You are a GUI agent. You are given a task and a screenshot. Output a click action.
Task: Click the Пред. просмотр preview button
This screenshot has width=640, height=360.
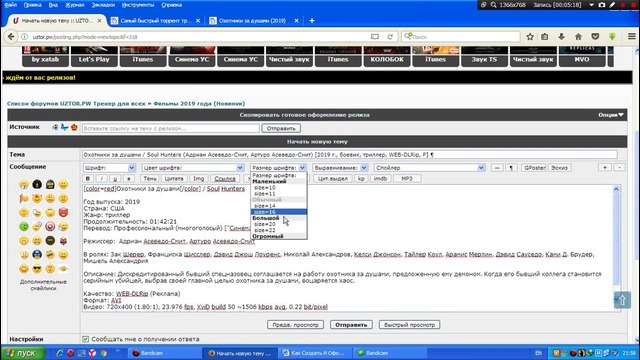(x=296, y=324)
